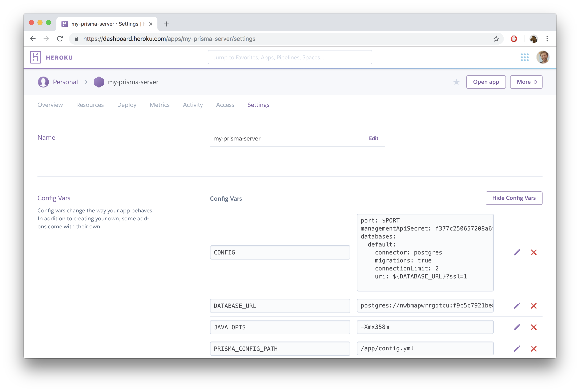
Task: Bookmark the page with the star icon
Action: [496, 39]
